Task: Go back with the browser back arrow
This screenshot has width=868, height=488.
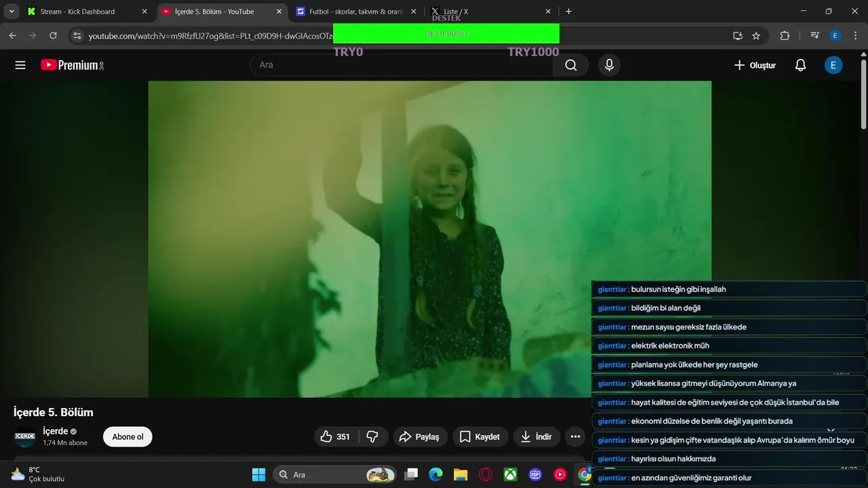Action: (x=12, y=35)
